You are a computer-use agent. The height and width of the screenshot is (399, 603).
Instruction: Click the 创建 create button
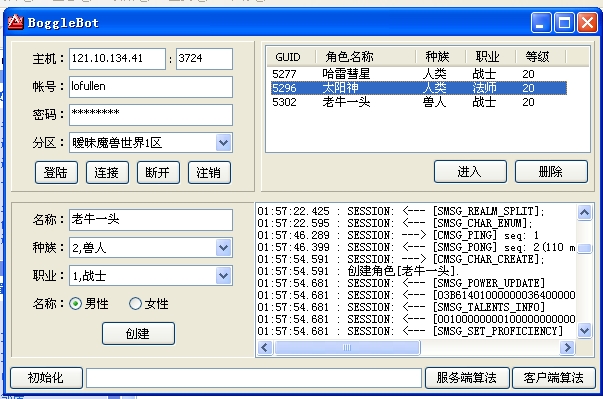138,333
